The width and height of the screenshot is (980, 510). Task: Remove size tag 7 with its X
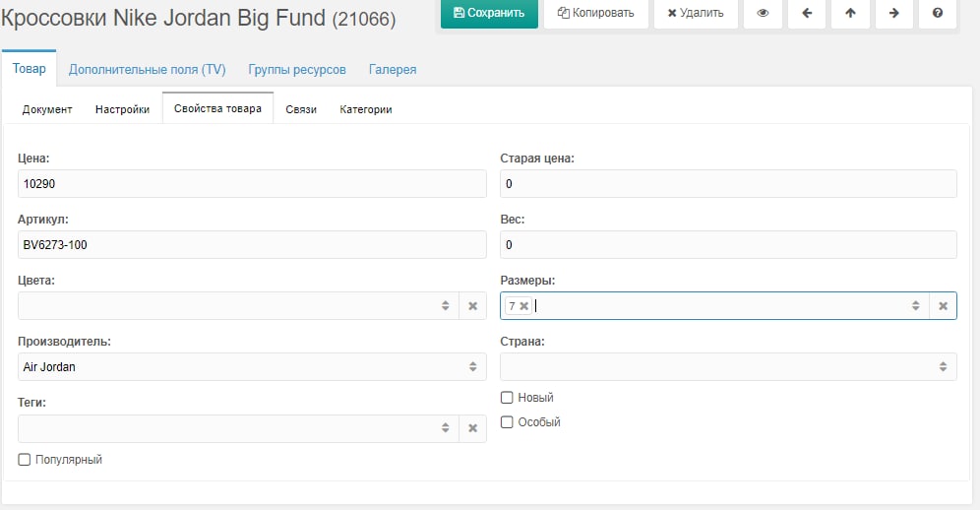(523, 306)
